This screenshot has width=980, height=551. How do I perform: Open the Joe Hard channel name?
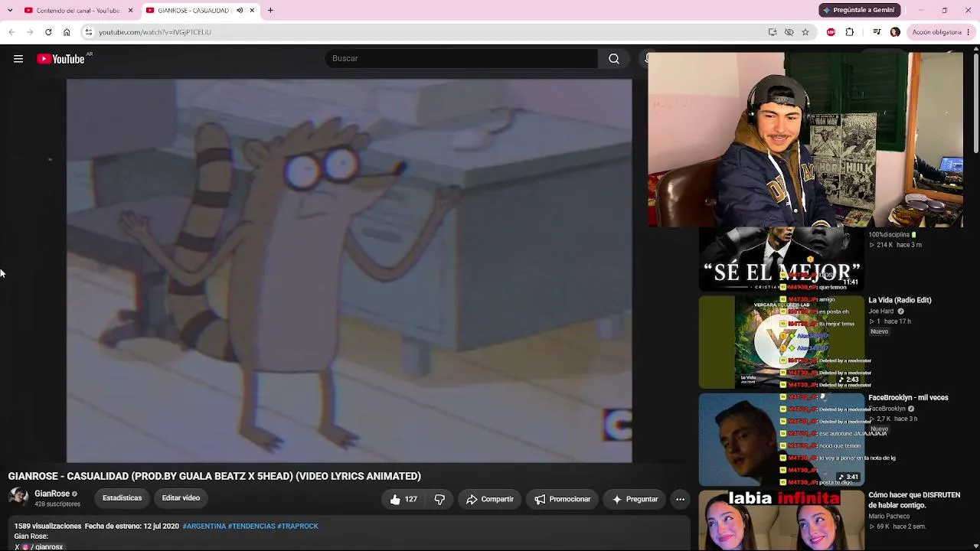[881, 311]
